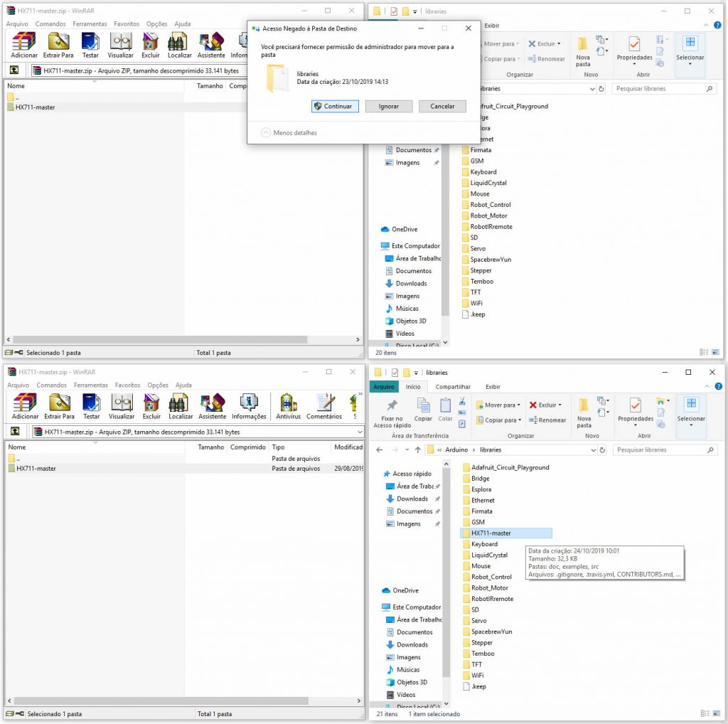Viewport: 728px width, 724px height.
Task: Click Visualizar in the WinRAR window showing Antivírus
Action: click(x=122, y=406)
